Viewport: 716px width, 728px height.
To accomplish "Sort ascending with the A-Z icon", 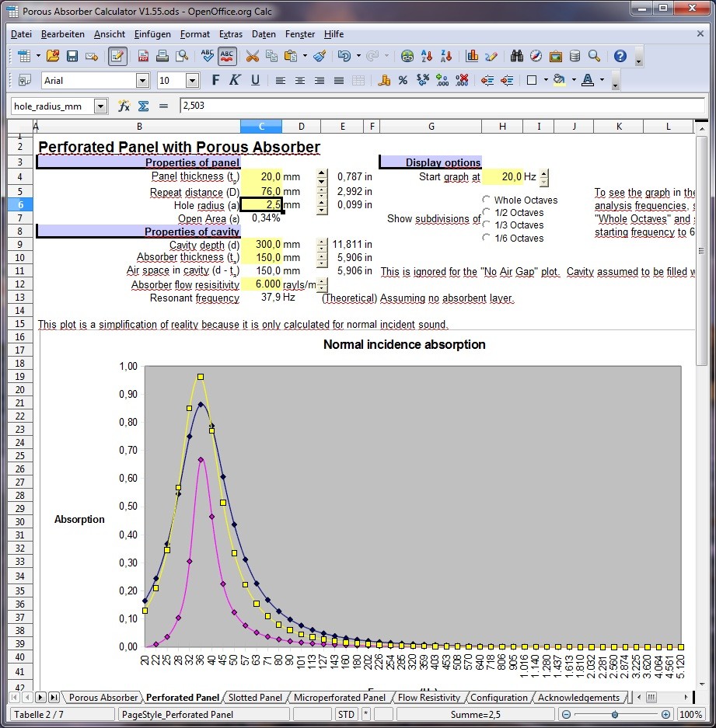I will click(427, 56).
